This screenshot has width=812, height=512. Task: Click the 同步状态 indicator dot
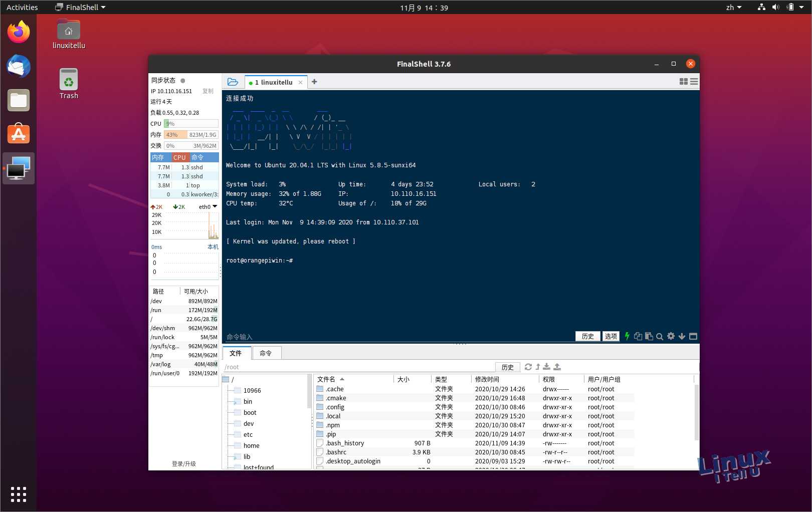click(182, 81)
